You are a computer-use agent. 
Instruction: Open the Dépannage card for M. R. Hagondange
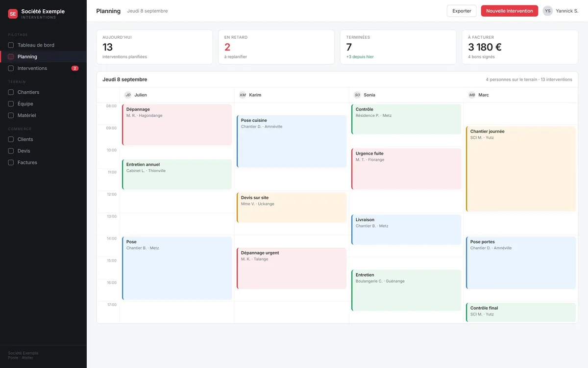pos(177,125)
